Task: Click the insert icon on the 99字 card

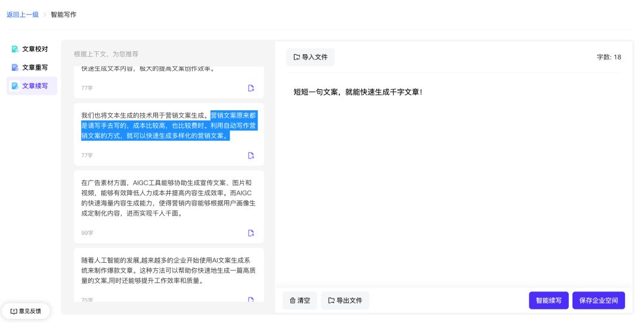Action: pos(251,232)
